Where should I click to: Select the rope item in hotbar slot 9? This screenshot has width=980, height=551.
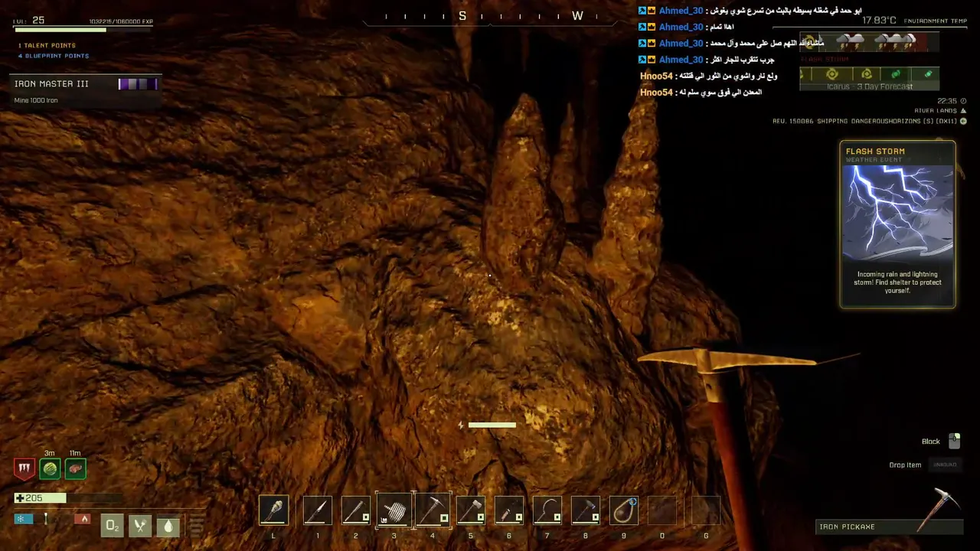click(624, 511)
